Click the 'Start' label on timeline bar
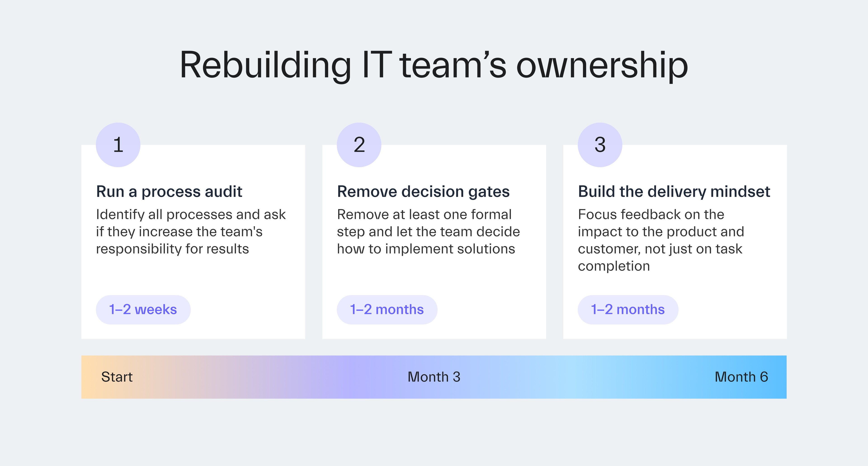The image size is (868, 466). click(x=117, y=377)
